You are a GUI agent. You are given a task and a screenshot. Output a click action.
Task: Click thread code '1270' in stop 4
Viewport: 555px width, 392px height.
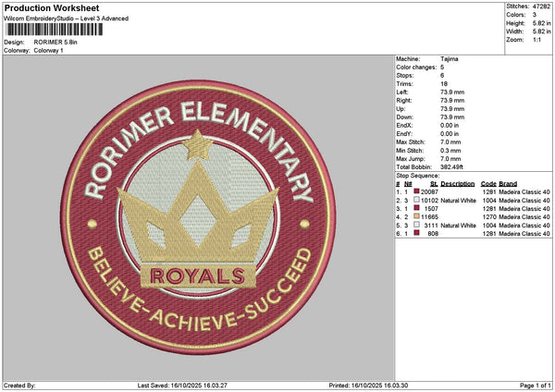click(488, 217)
